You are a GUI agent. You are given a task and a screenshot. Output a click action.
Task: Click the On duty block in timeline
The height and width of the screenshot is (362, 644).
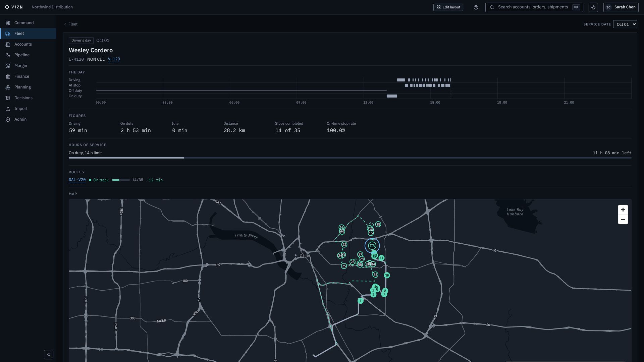click(x=392, y=96)
